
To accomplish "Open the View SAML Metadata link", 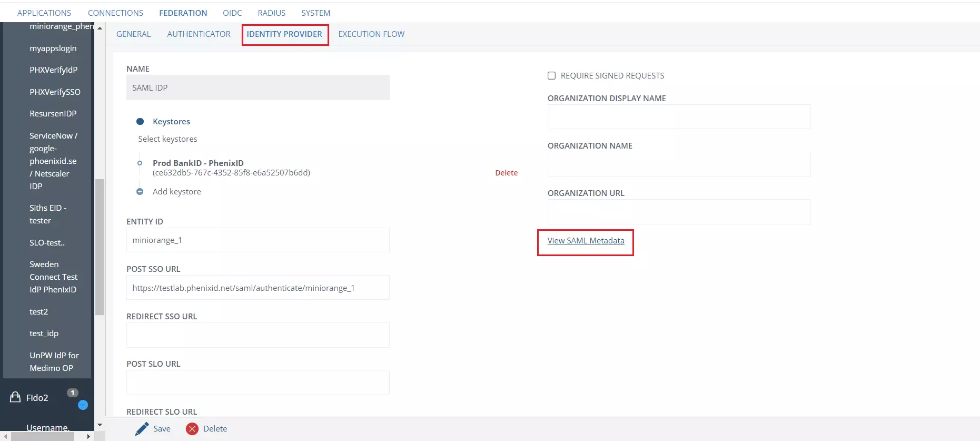I will point(586,241).
